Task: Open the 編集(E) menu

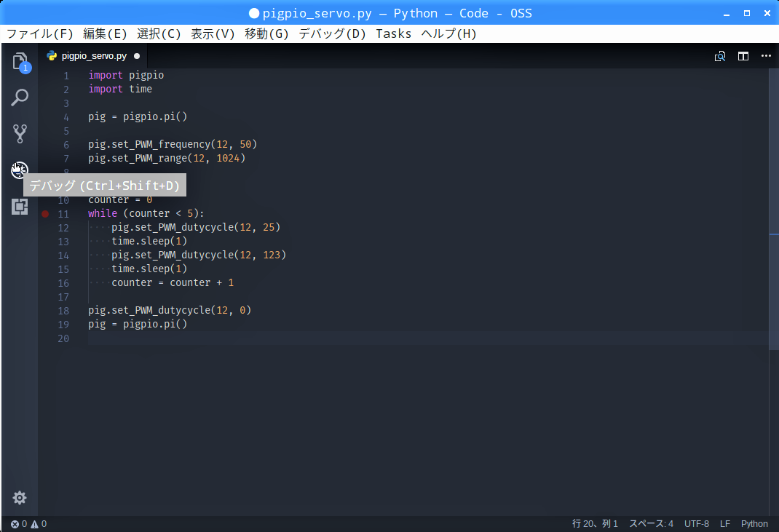Action: [x=105, y=33]
